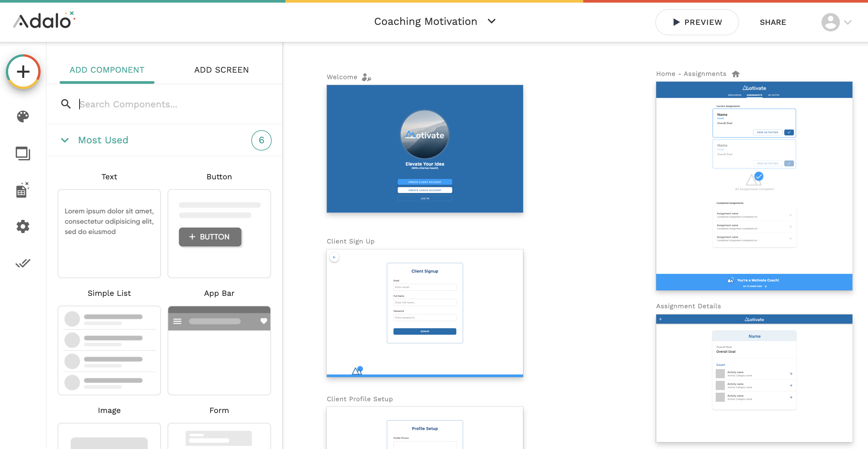Click Create Coach Account button
868x449 pixels.
click(x=425, y=190)
